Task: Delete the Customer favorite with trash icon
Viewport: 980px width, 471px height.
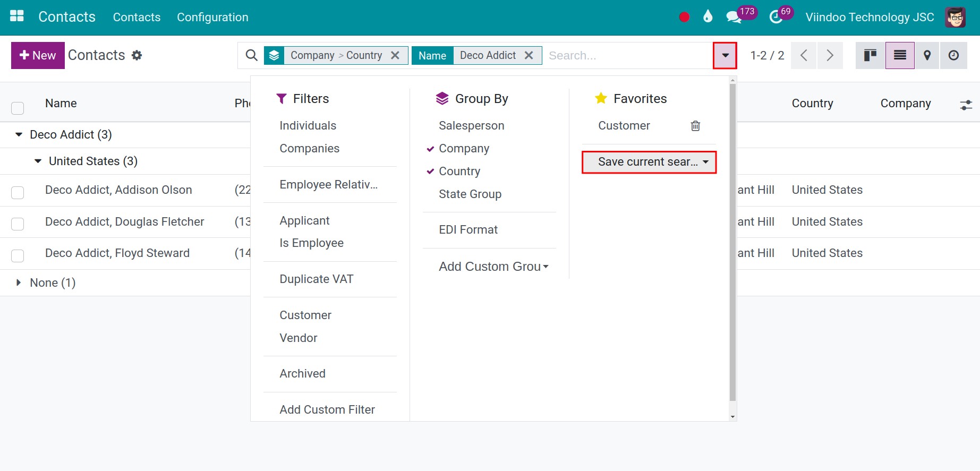Action: click(x=695, y=126)
